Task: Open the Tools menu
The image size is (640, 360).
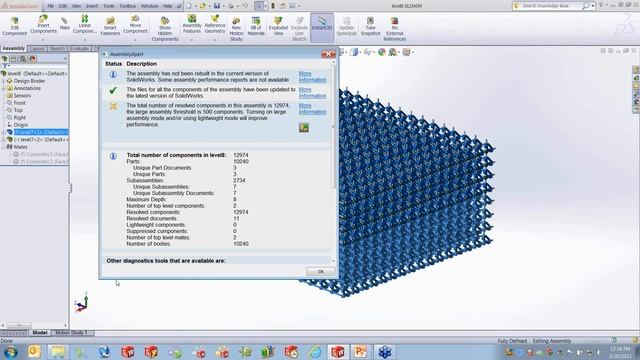Action: click(x=109, y=6)
